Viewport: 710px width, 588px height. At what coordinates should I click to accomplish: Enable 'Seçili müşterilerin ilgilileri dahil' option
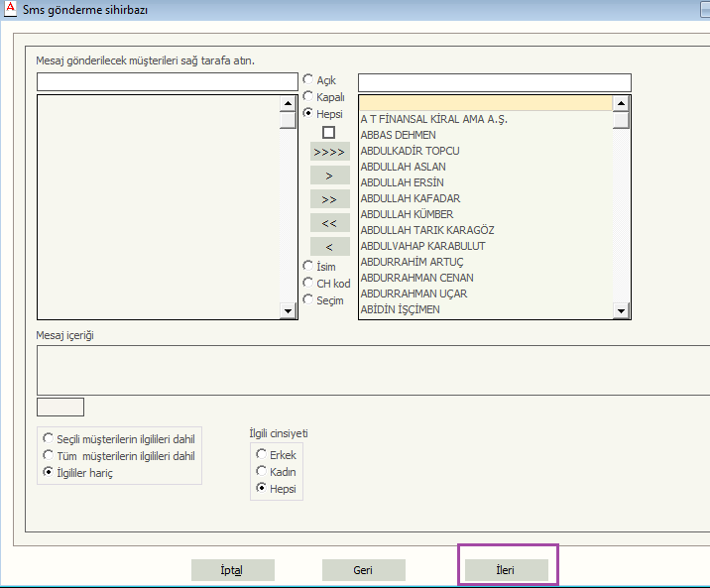tap(48, 437)
